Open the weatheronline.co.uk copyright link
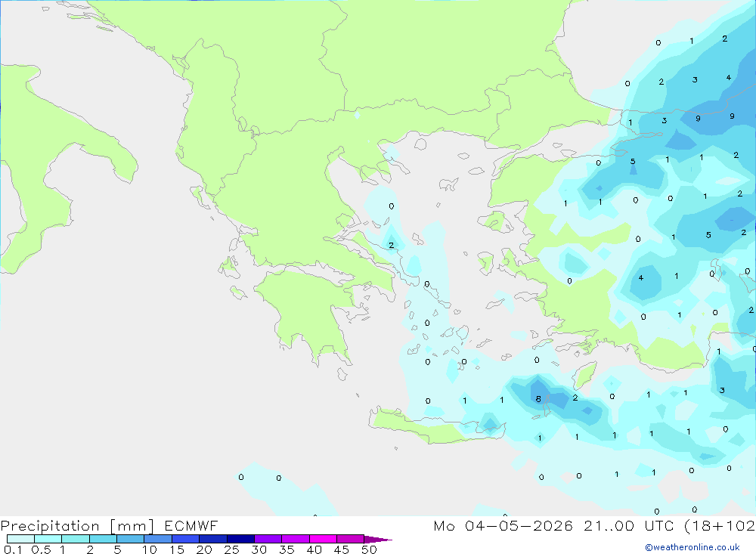This screenshot has width=756, height=554. [x=692, y=547]
